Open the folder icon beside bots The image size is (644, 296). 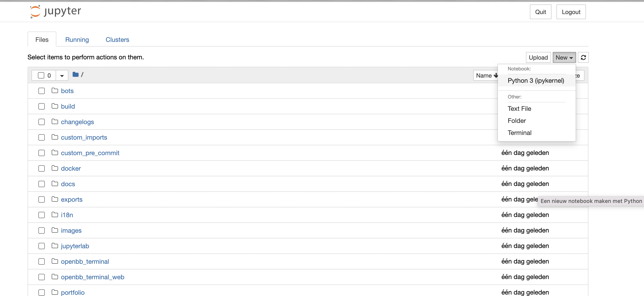[x=55, y=91]
